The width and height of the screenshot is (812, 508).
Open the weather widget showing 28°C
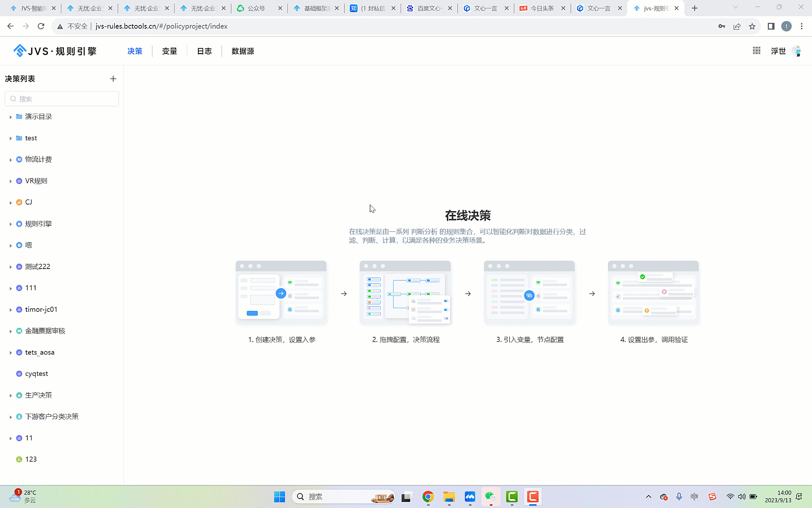23,497
